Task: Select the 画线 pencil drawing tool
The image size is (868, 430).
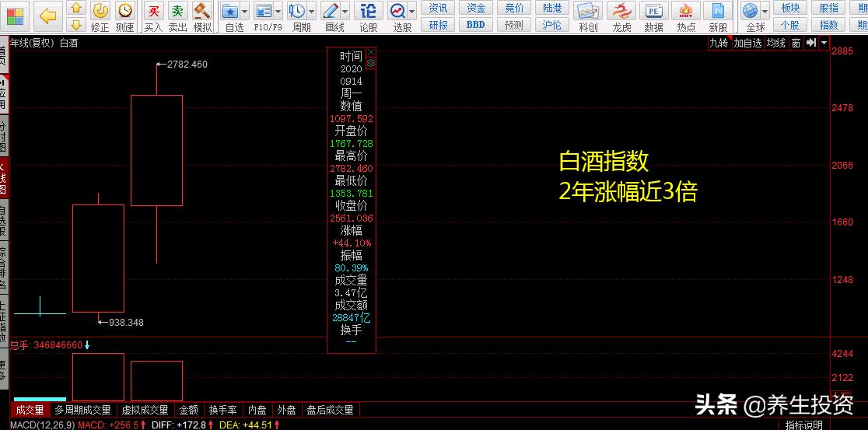Action: [331, 11]
